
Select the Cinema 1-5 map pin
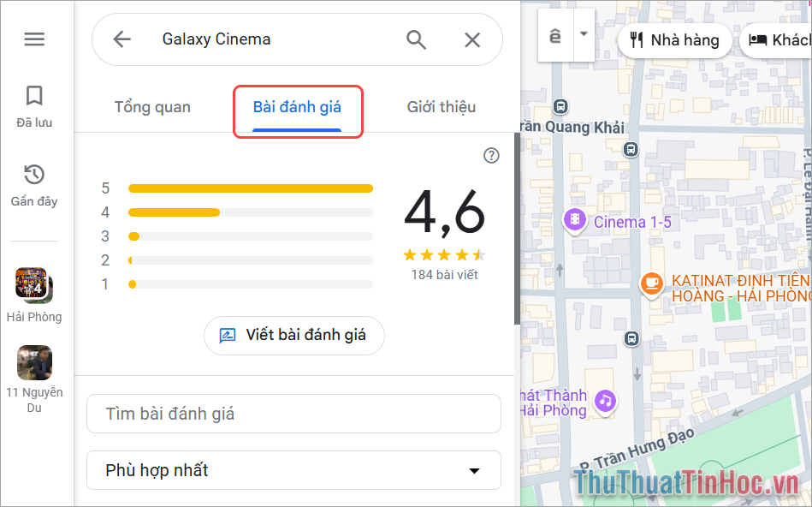pos(574,220)
